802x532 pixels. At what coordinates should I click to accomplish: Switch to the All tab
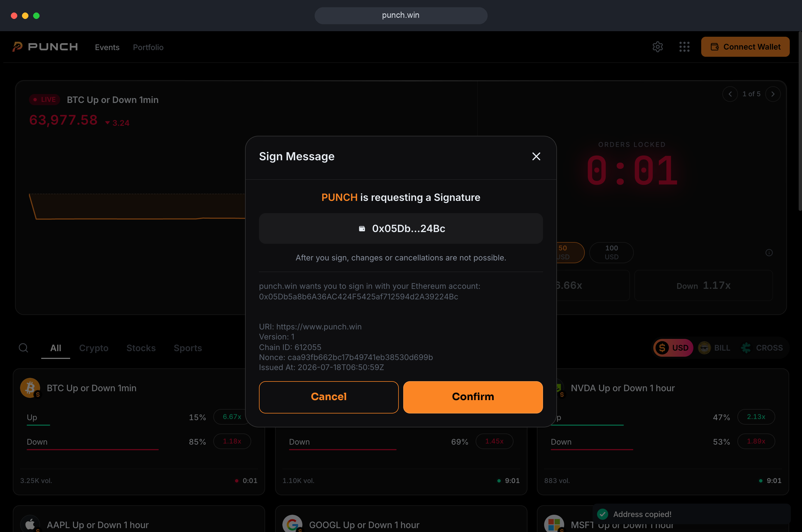(56, 348)
